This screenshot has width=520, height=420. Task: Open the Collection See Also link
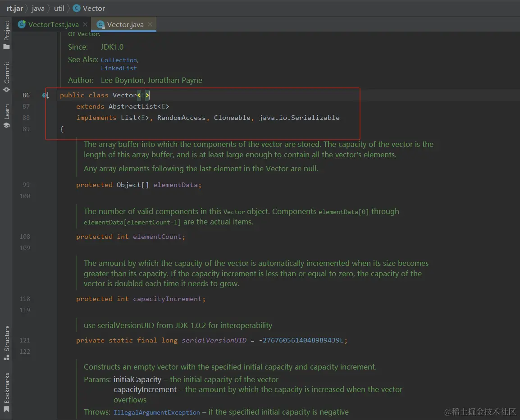pyautogui.click(x=119, y=60)
